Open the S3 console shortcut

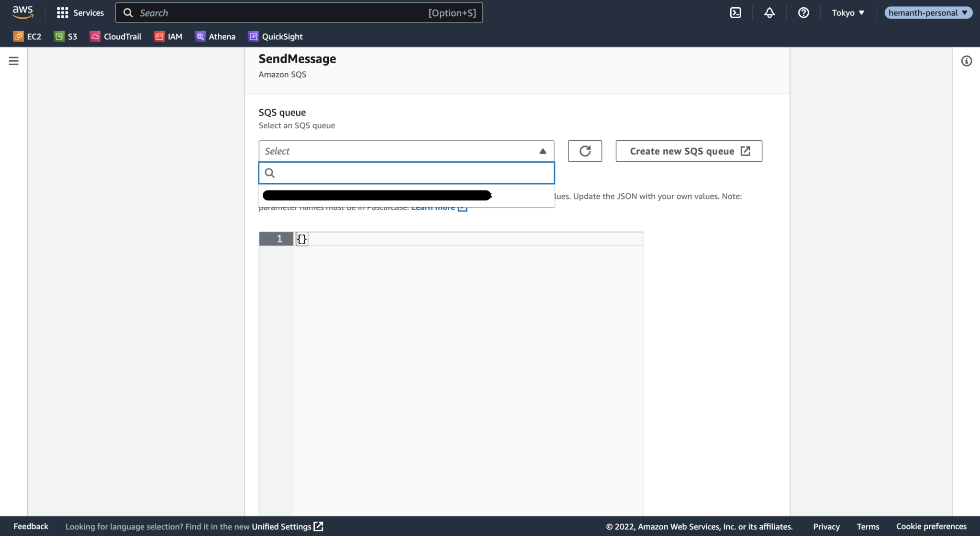[66, 36]
